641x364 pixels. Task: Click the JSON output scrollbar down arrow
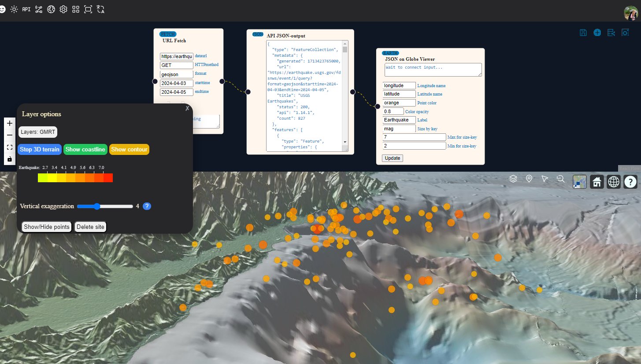(345, 142)
